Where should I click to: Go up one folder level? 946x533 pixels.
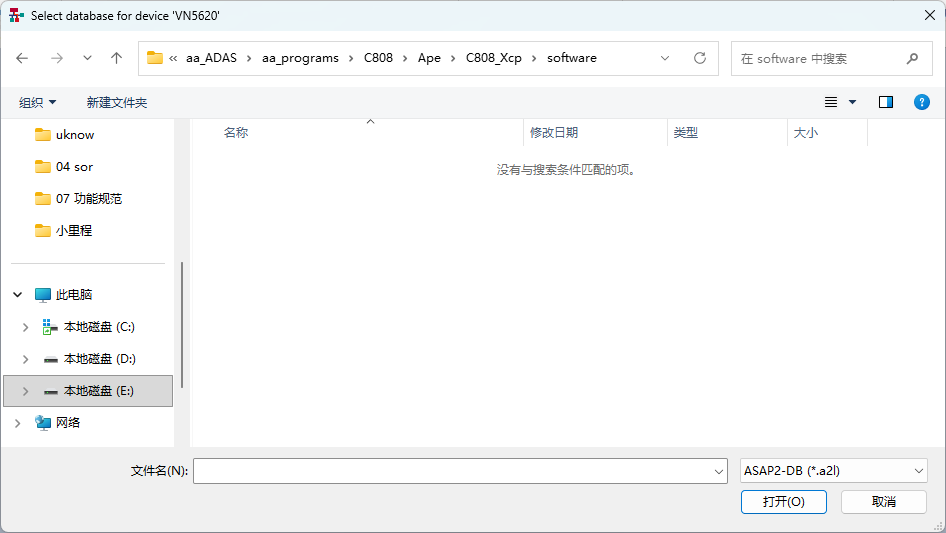click(116, 58)
